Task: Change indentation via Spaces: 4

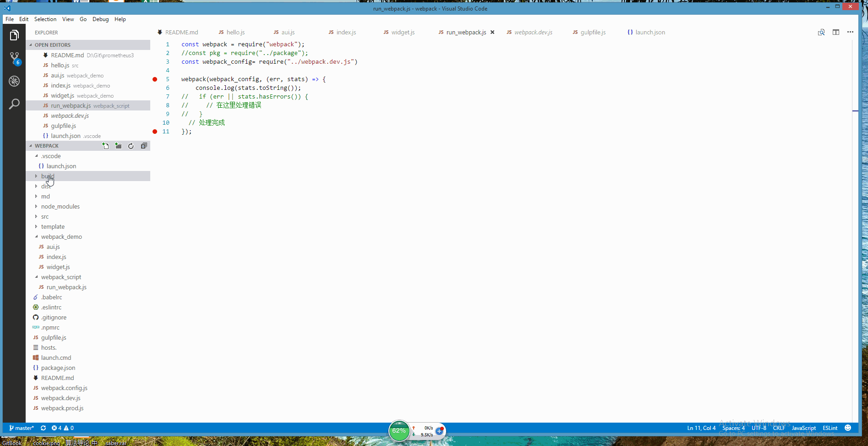Action: pyautogui.click(x=733, y=428)
